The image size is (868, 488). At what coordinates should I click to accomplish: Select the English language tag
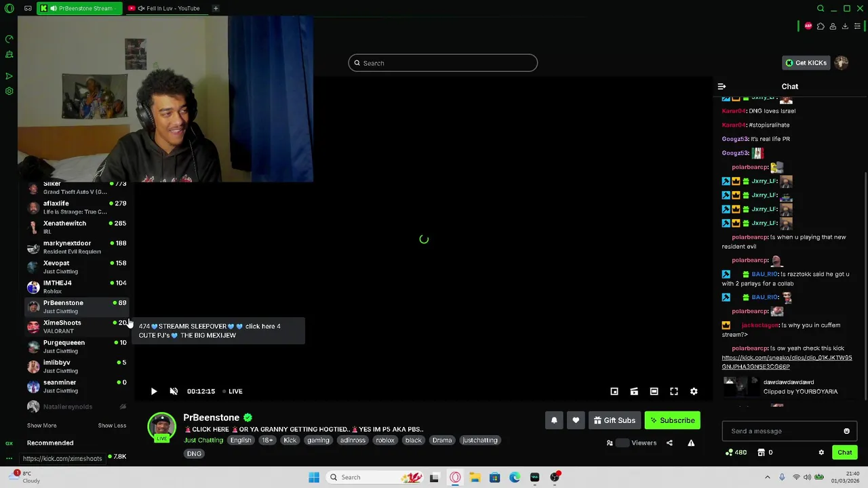pyautogui.click(x=240, y=441)
